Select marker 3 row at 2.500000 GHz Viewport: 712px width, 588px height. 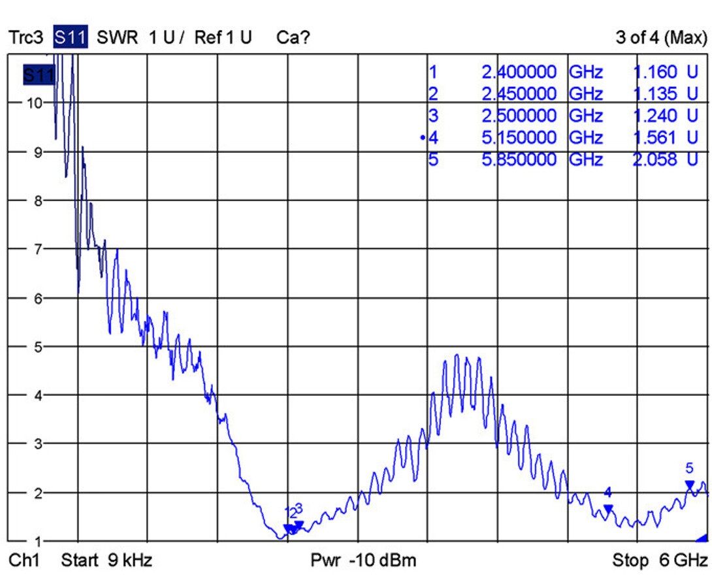point(563,116)
